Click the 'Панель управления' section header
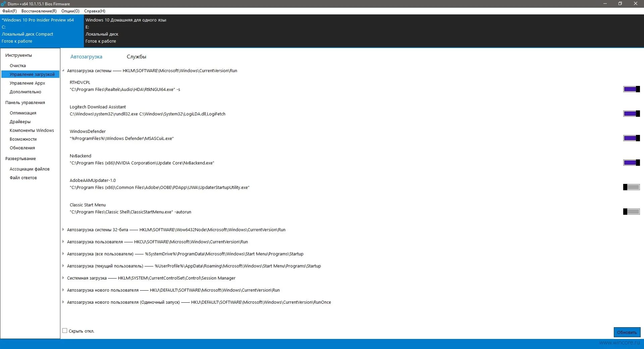This screenshot has height=349, width=644. tap(25, 103)
